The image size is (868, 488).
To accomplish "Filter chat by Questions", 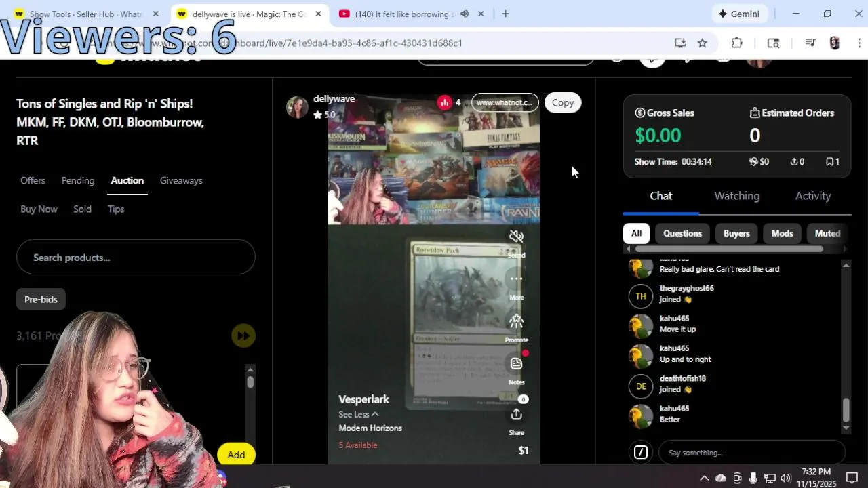I will (x=682, y=233).
